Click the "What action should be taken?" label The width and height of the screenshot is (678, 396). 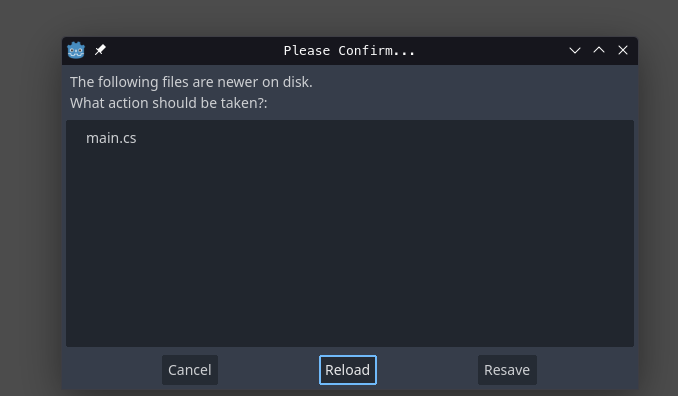click(x=169, y=103)
